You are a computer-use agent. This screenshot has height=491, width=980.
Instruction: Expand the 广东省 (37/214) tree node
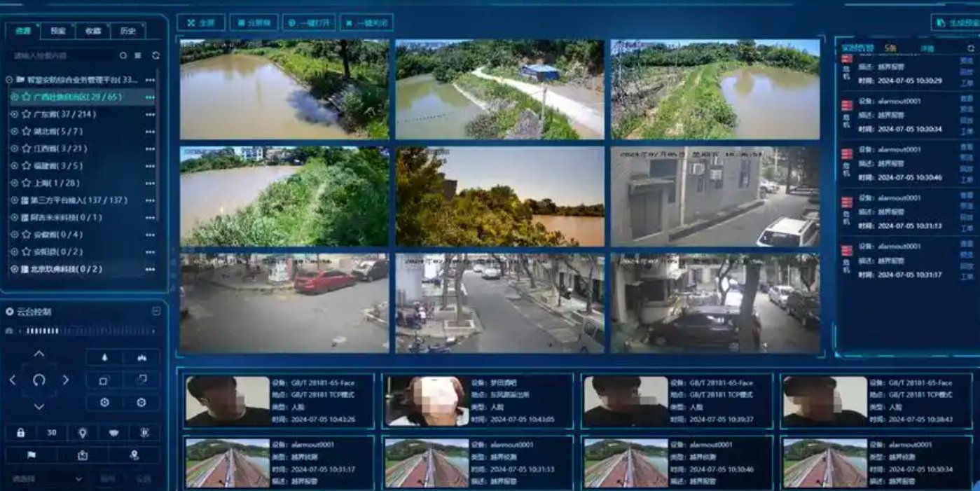click(15, 114)
